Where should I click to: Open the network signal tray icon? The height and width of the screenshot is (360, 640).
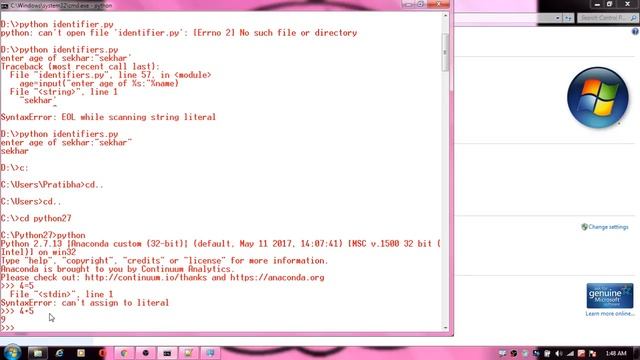pos(570,353)
